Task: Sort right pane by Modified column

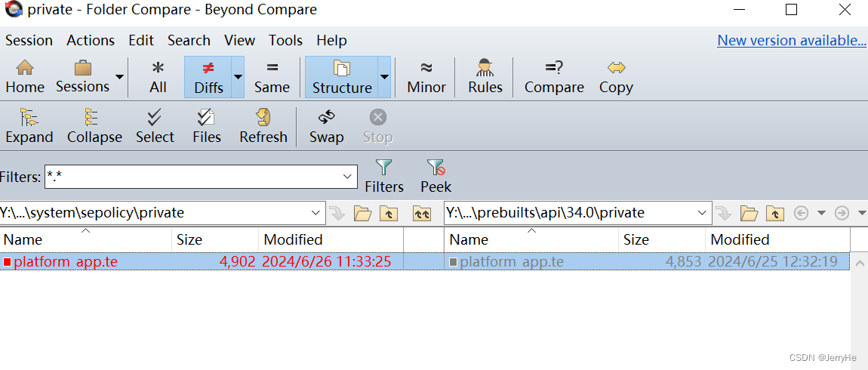Action: 777,239
